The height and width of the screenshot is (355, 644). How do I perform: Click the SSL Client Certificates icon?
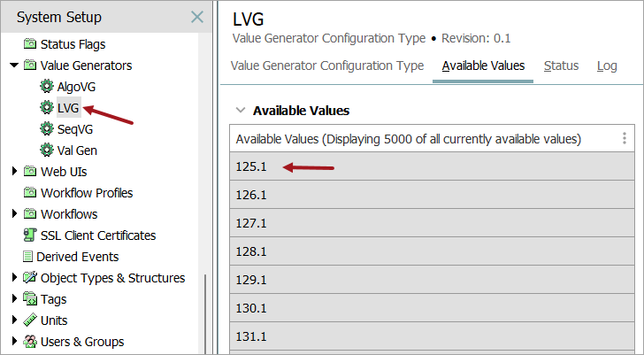(x=30, y=235)
